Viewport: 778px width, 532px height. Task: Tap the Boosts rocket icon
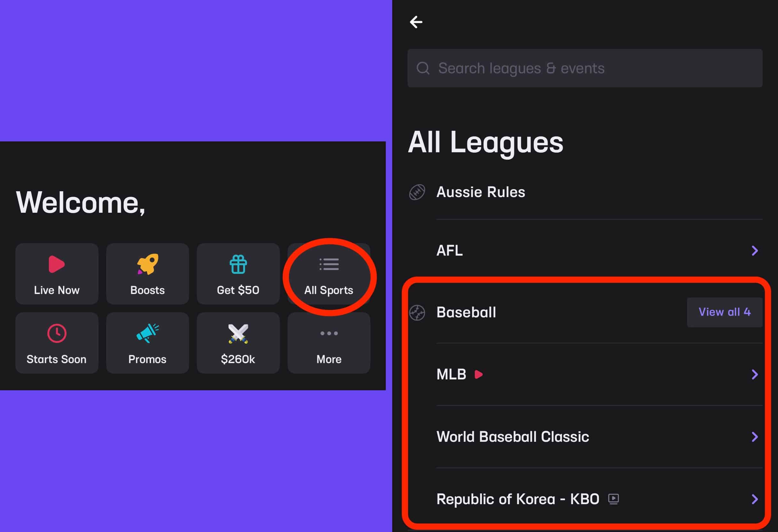coord(147,264)
